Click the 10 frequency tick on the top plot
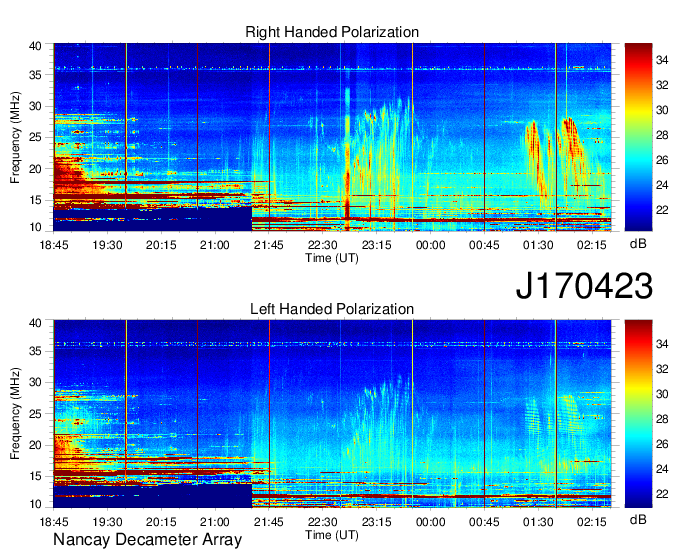680x552 pixels. click(x=36, y=227)
